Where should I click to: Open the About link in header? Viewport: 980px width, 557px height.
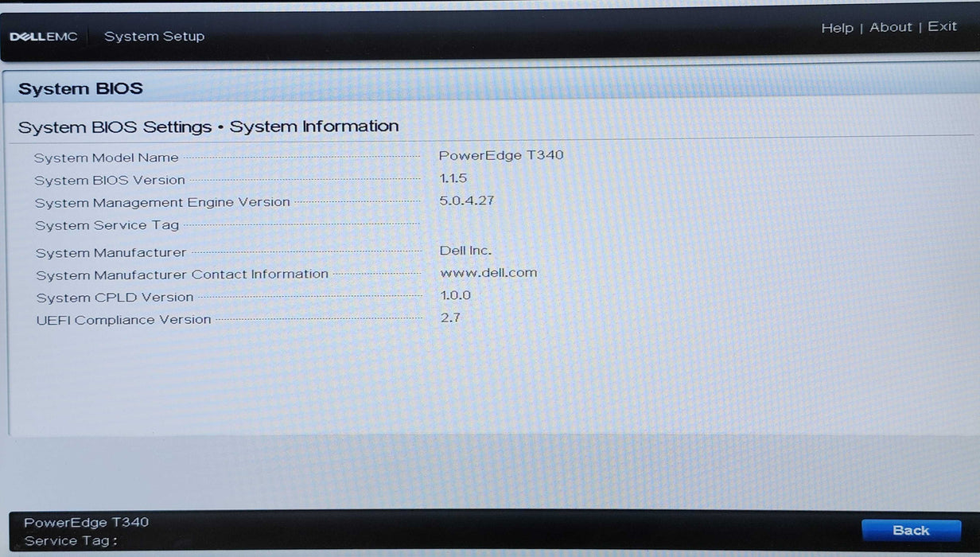(x=891, y=27)
